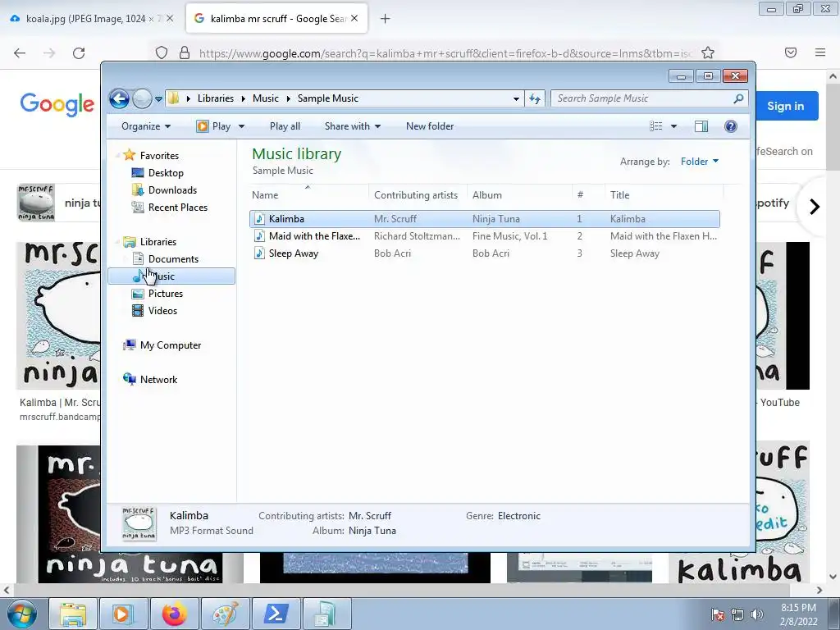Refresh the Sample Music folder
Screen dimensions: 840x630
(535, 98)
